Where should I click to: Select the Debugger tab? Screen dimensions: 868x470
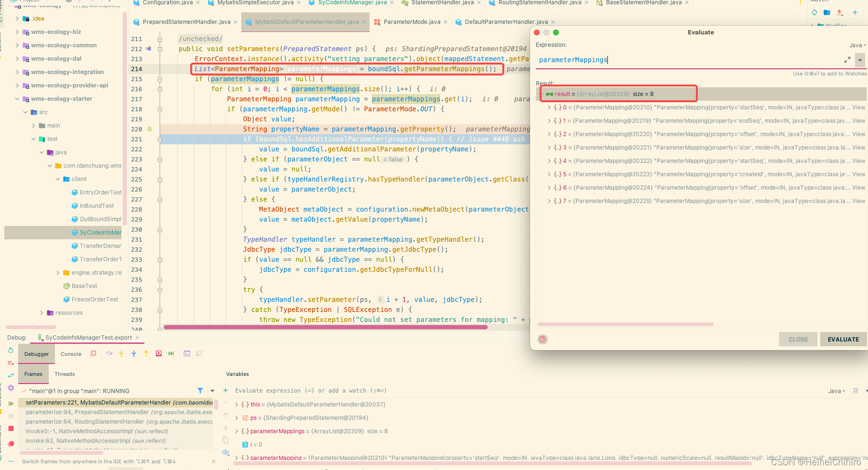pyautogui.click(x=36, y=354)
